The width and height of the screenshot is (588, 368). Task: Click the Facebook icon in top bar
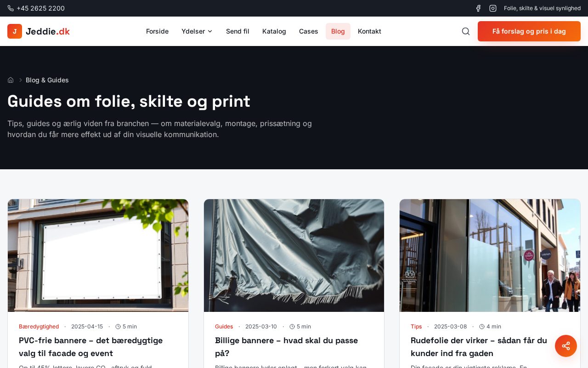coord(478,8)
